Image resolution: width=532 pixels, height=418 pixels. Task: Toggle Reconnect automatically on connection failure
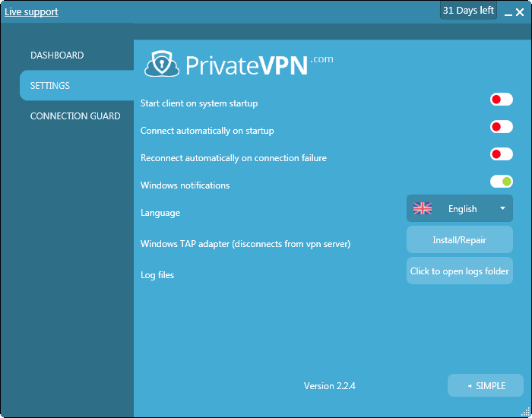tap(501, 154)
